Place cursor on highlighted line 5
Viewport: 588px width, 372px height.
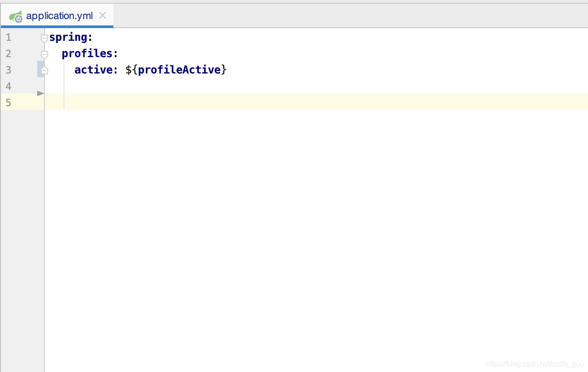click(x=316, y=102)
